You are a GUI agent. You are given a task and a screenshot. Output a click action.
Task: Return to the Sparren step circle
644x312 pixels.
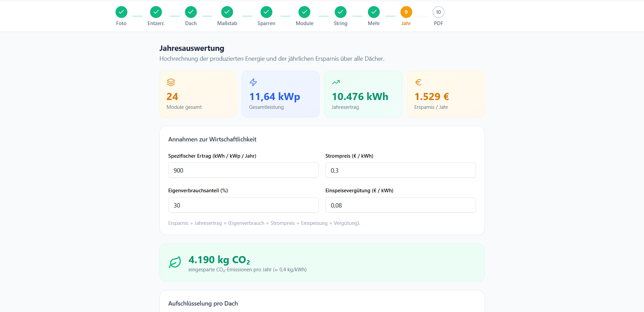point(266,12)
